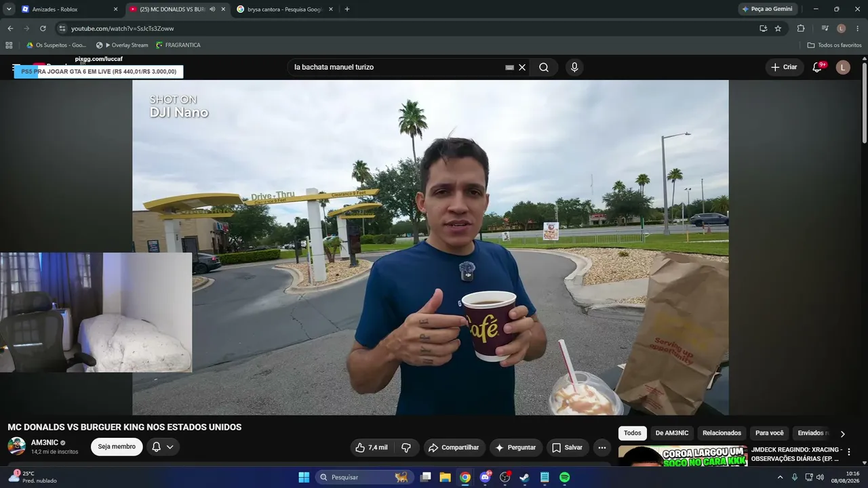The height and width of the screenshot is (488, 868).
Task: Bookmark this page with the star icon
Action: coord(778,28)
